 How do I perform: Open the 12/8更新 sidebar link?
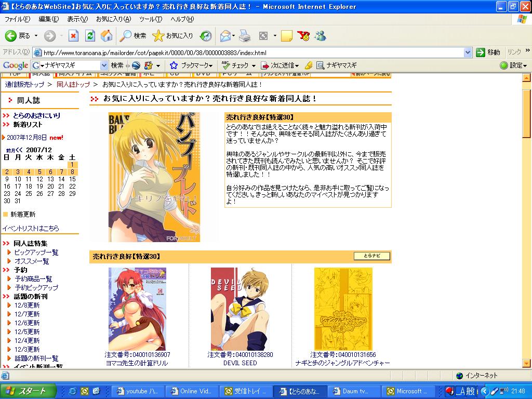(x=27, y=305)
